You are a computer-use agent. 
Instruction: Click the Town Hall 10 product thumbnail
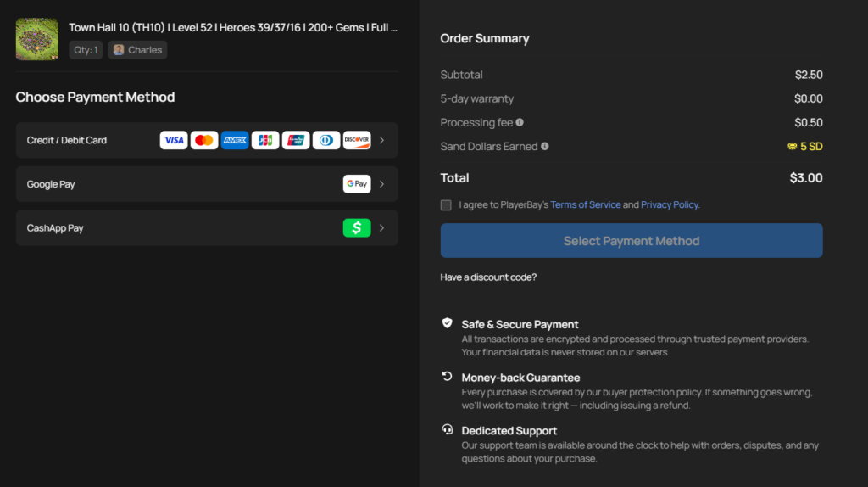[x=37, y=39]
